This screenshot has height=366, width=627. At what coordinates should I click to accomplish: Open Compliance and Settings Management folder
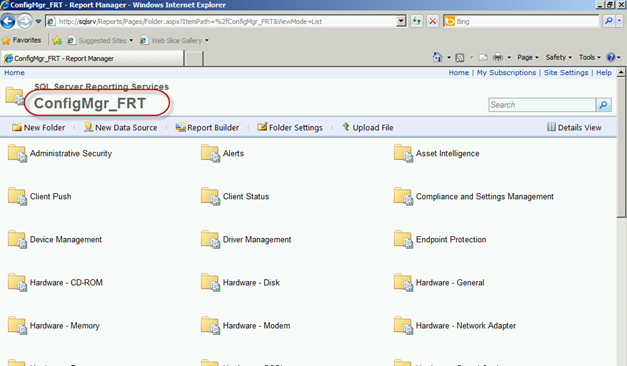pyautogui.click(x=485, y=196)
